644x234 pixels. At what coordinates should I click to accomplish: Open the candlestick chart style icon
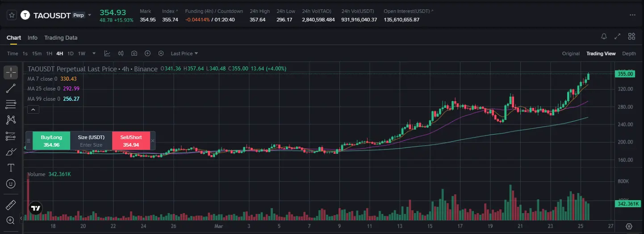pyautogui.click(x=121, y=53)
